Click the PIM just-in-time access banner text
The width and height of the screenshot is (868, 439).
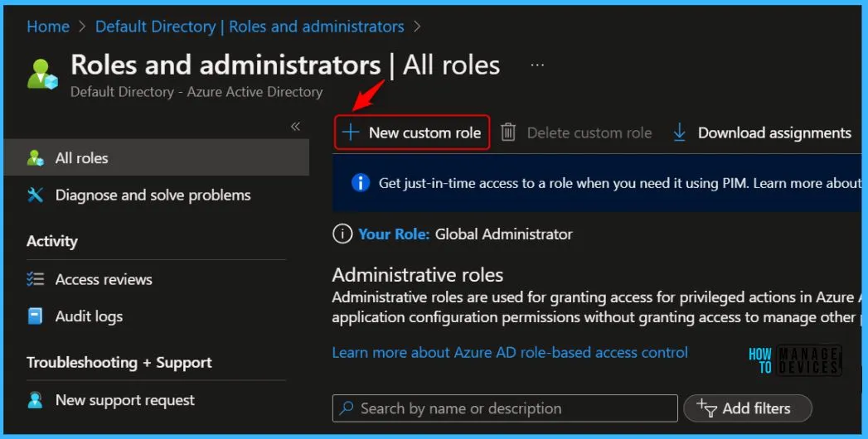click(620, 183)
